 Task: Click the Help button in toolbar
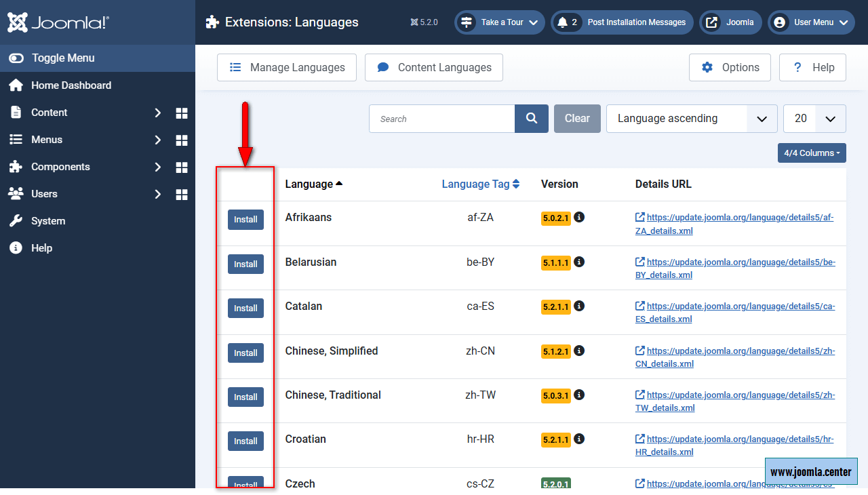812,68
